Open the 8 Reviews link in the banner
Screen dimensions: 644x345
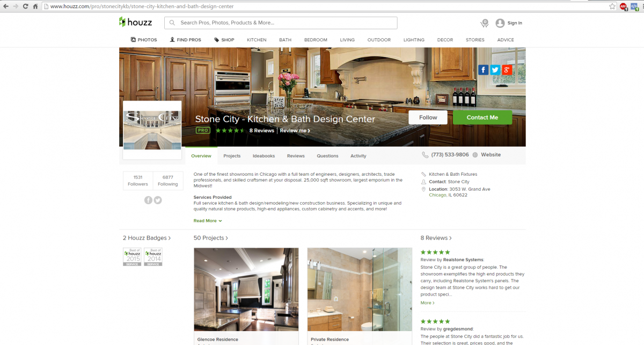(x=262, y=131)
